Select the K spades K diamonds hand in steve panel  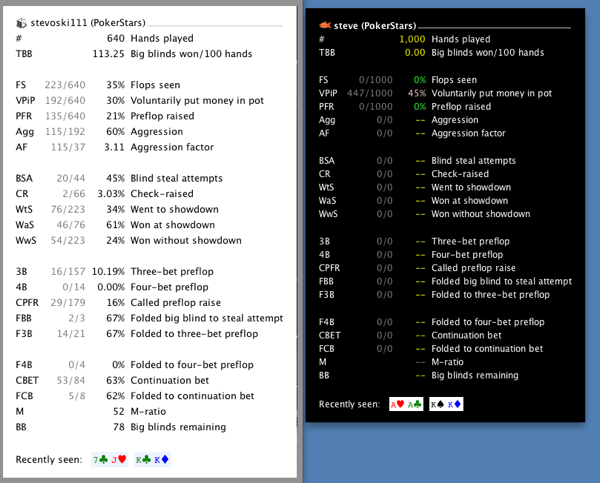click(446, 404)
